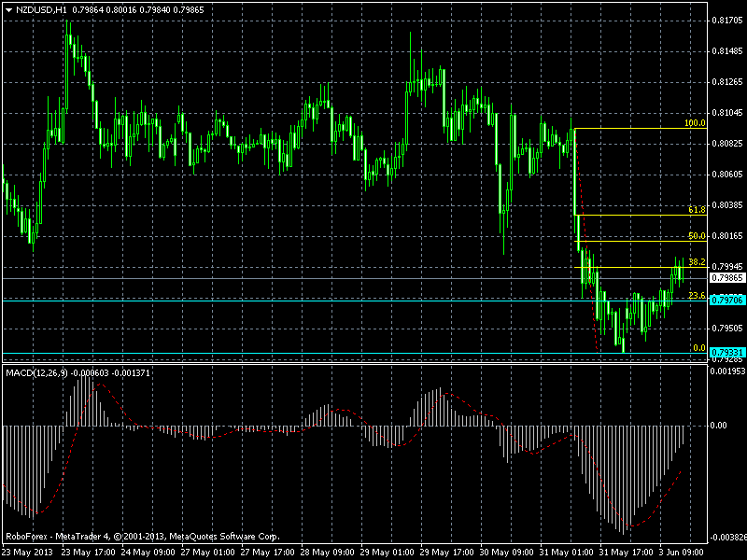Viewport: 747px width, 560px height.
Task: Click the 0.80605 price axis label
Action: pos(727,175)
